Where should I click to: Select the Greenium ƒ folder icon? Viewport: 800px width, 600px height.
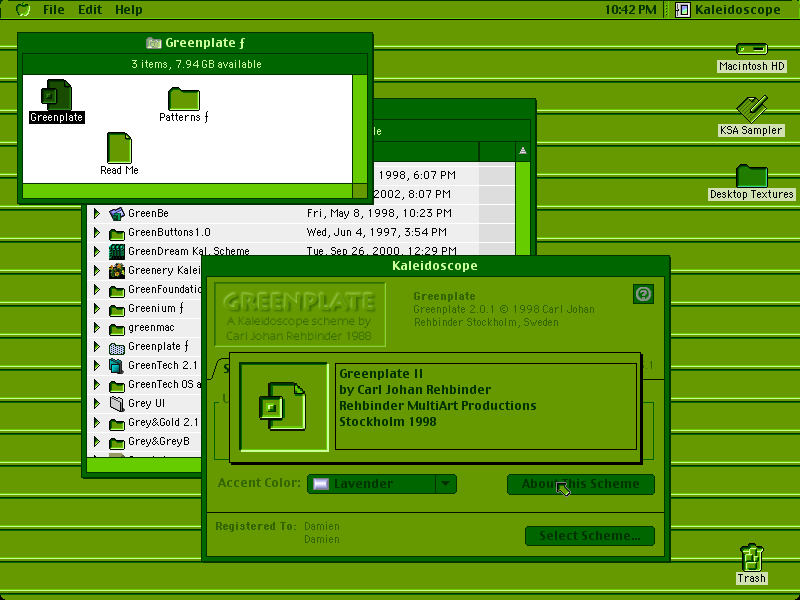click(117, 309)
